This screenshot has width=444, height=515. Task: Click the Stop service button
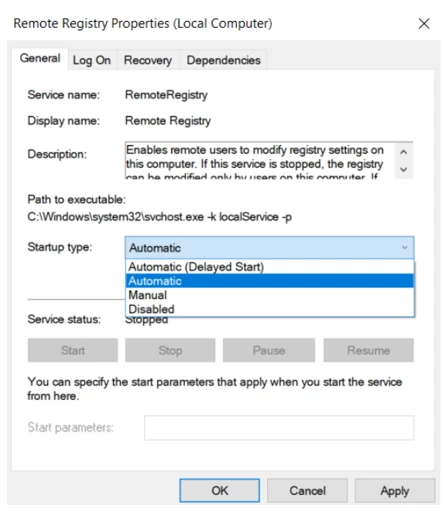(x=170, y=350)
